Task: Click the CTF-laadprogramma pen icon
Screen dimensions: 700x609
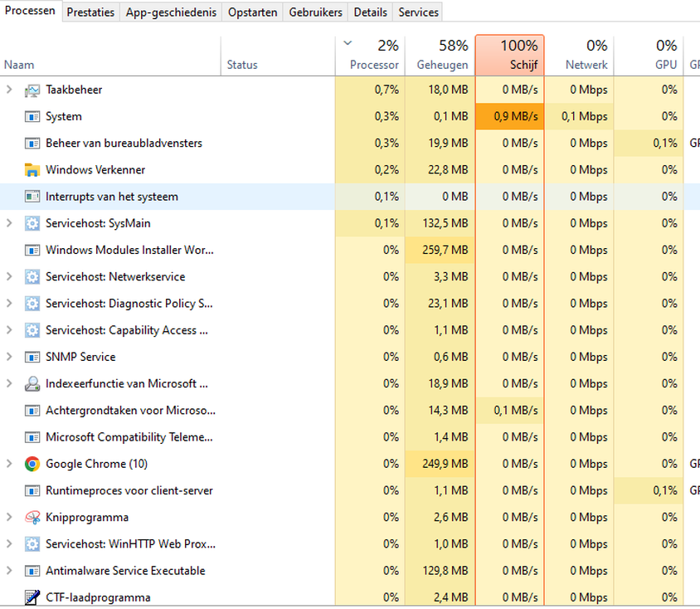Action: pyautogui.click(x=32, y=597)
